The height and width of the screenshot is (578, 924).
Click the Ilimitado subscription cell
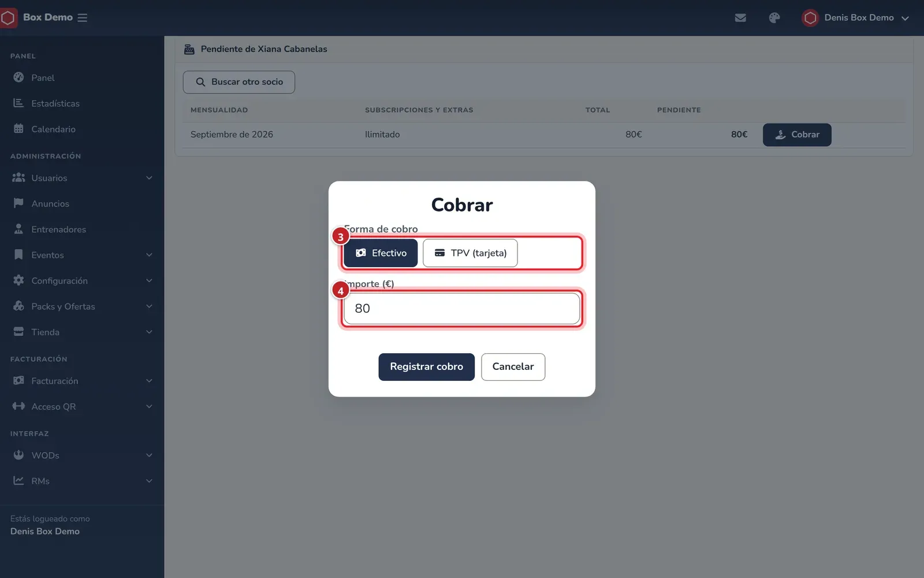tap(382, 135)
